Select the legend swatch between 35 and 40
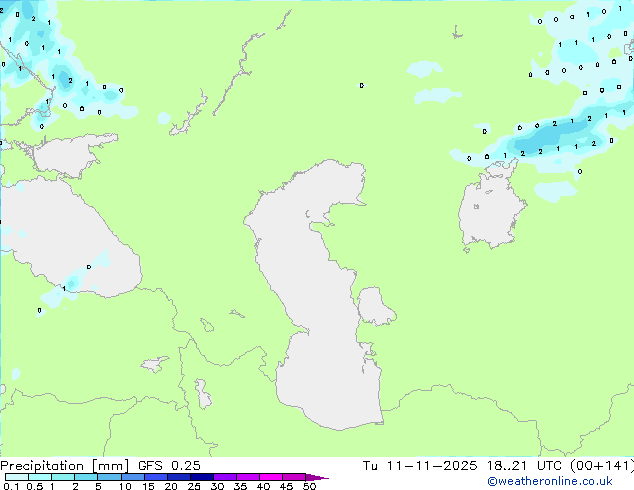Screen dimensions: 634x490 click(247, 477)
